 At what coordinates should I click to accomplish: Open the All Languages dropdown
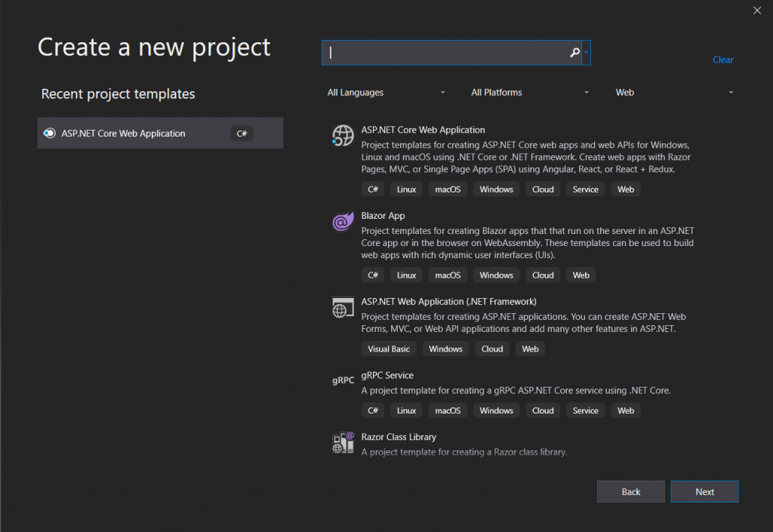click(386, 92)
